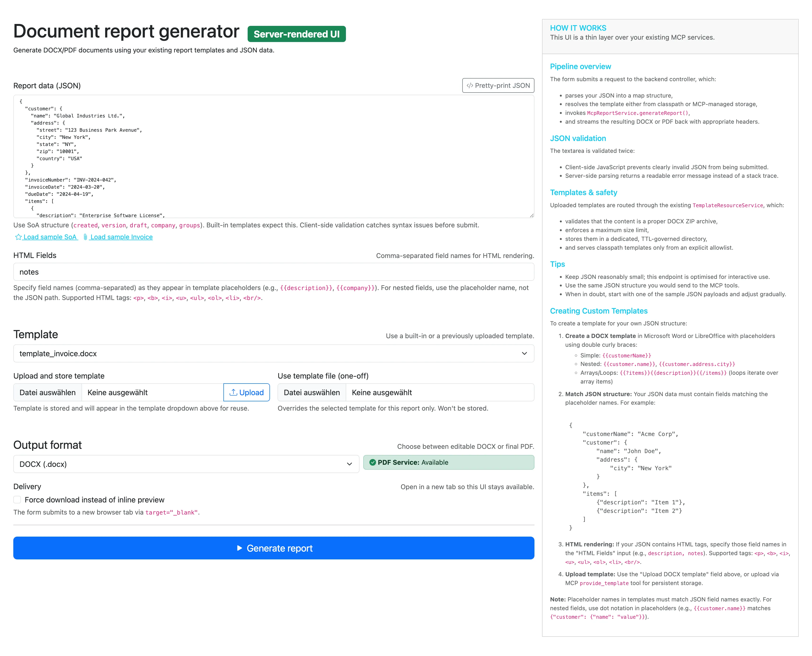Click the code icon on Pretty-print JSON button
Image resolution: width=812 pixels, height=656 pixels.
[470, 85]
